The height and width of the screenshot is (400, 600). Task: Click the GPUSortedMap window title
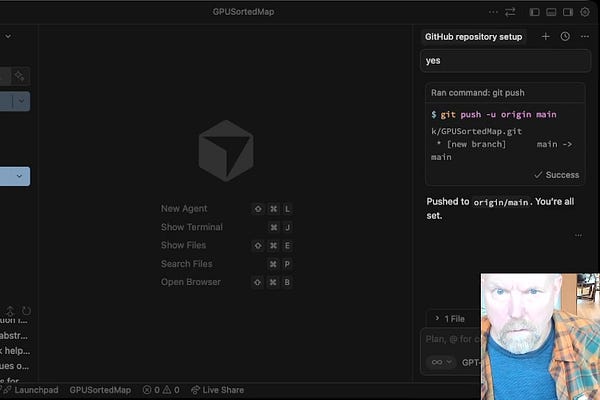pyautogui.click(x=243, y=12)
